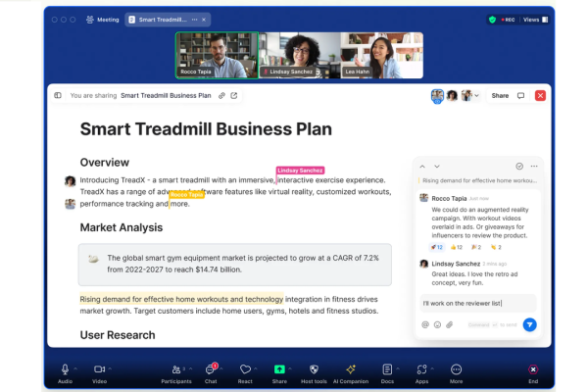The height and width of the screenshot is (392, 588).
Task: Select Lindsay Sanchez's video thumbnail
Action: click(x=300, y=56)
